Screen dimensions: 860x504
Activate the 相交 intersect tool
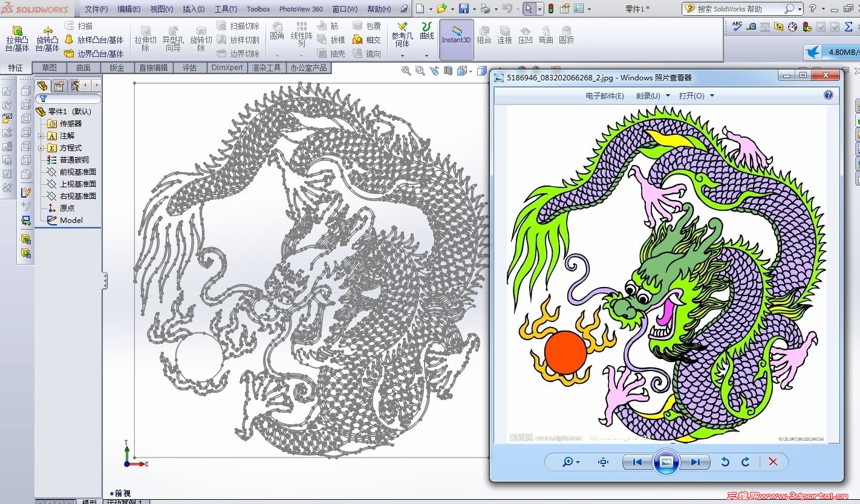tap(367, 40)
